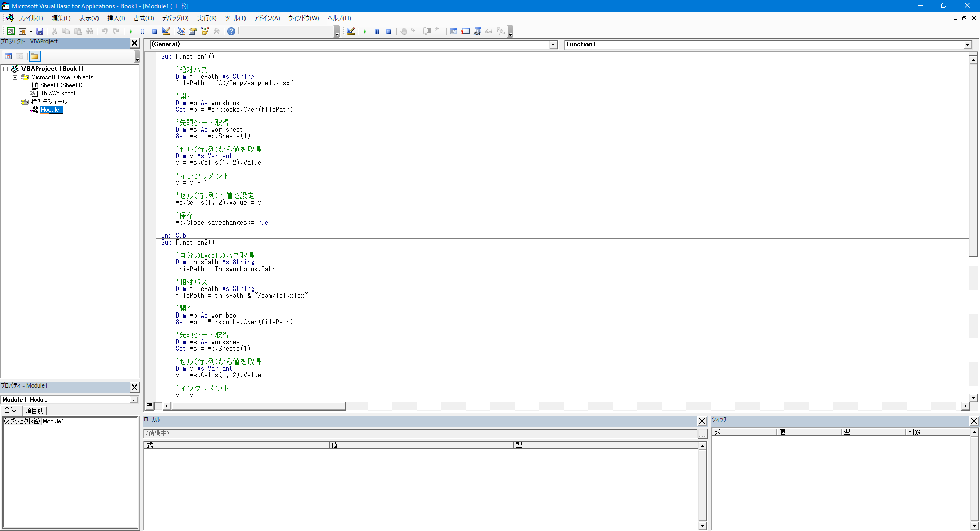Switch to Microsoft Excel view icon
980x531 pixels.
click(10, 31)
